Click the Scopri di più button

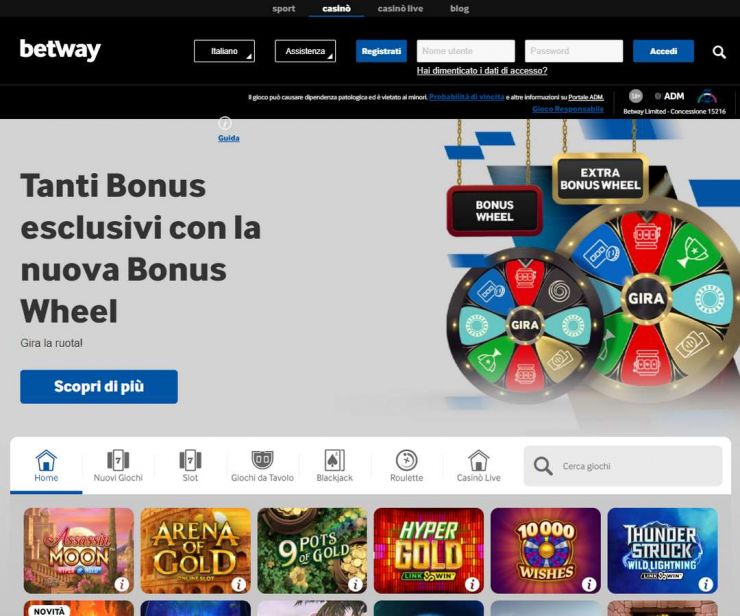[99, 387]
